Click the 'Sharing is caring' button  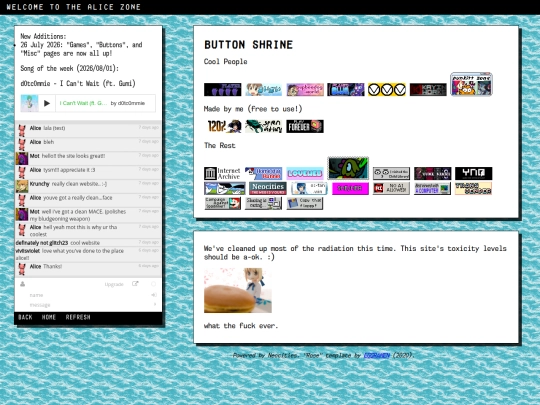click(x=263, y=203)
